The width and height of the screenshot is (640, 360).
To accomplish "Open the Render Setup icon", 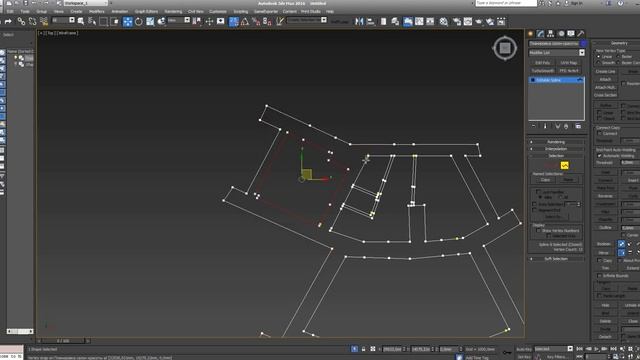I will pos(457,21).
